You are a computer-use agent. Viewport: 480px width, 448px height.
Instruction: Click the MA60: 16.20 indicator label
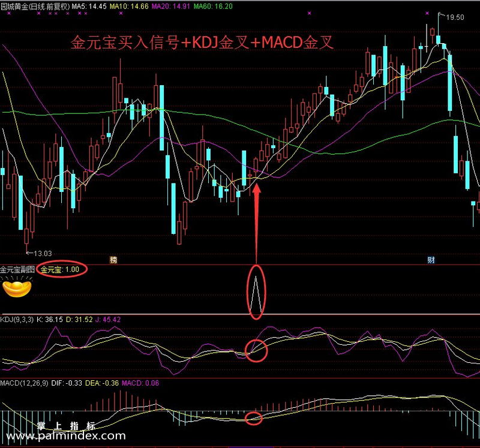(213, 7)
